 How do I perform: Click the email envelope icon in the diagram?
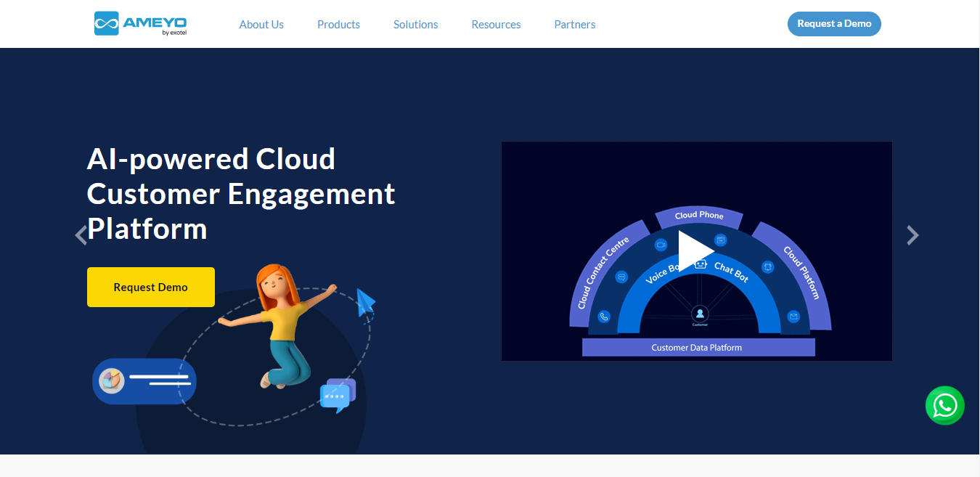click(x=794, y=317)
